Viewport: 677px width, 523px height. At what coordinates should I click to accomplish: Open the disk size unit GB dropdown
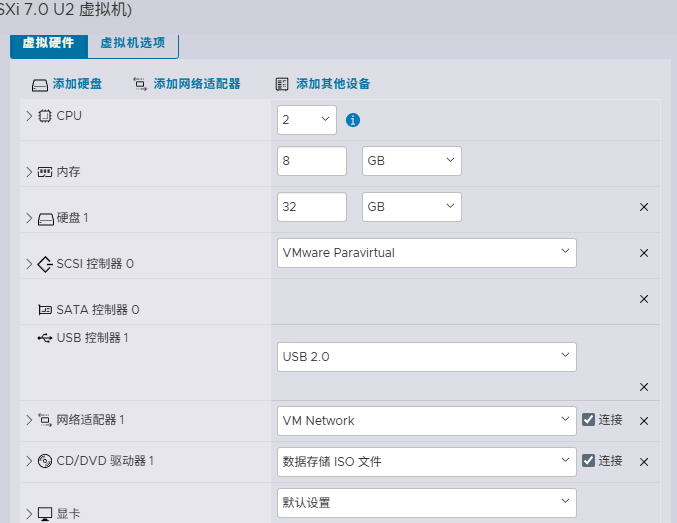click(x=411, y=207)
